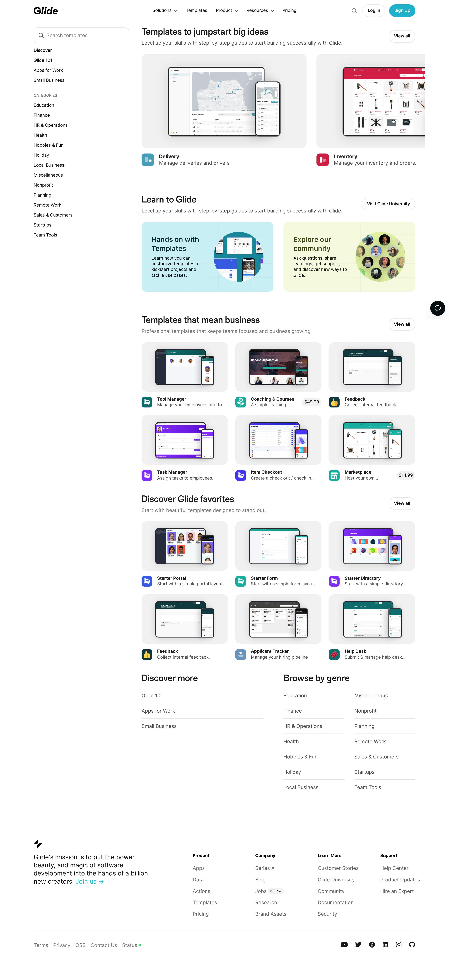
Task: Open the Twitter social icon in footer
Action: pos(358,945)
